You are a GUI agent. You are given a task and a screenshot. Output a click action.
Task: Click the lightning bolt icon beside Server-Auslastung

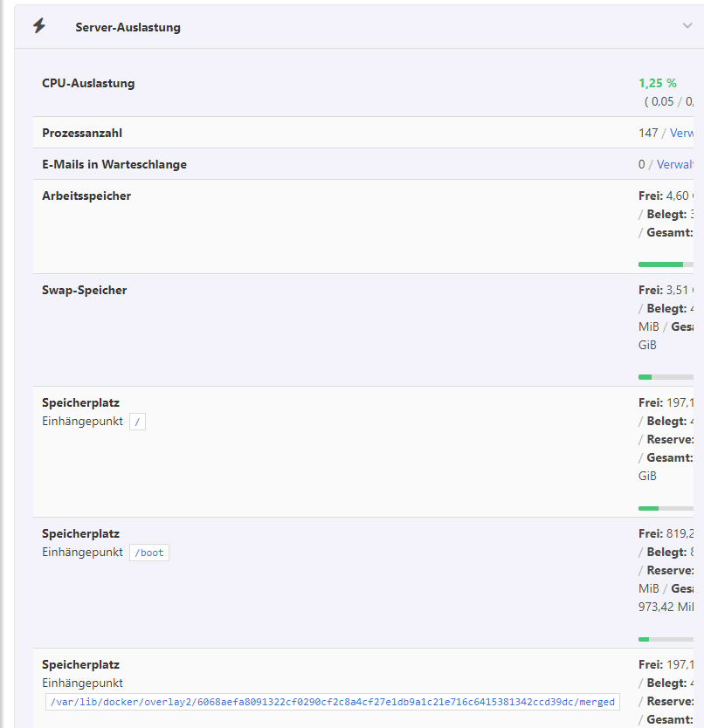[38, 26]
